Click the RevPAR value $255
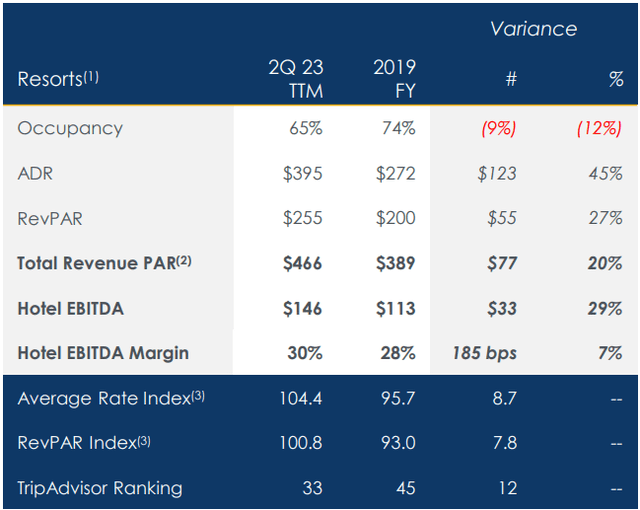Image resolution: width=640 pixels, height=510 pixels. 303,217
